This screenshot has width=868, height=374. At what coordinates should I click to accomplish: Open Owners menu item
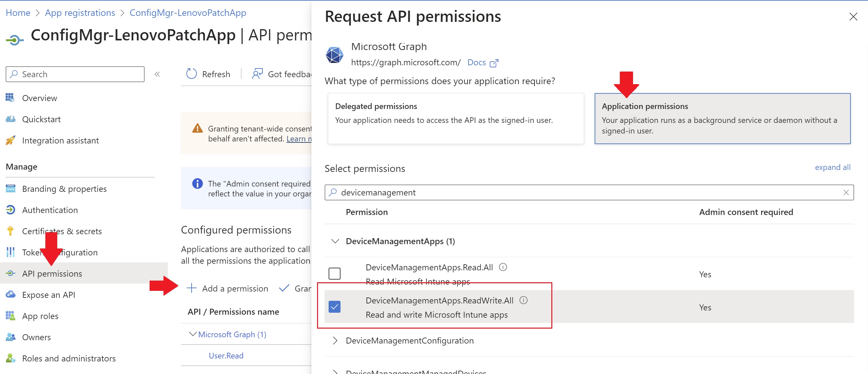36,337
